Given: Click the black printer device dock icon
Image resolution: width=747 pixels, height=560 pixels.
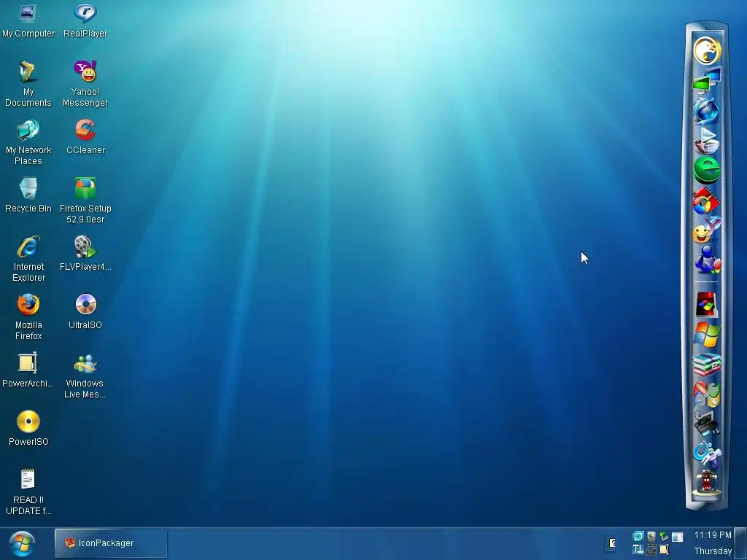Looking at the screenshot, I should (706, 424).
